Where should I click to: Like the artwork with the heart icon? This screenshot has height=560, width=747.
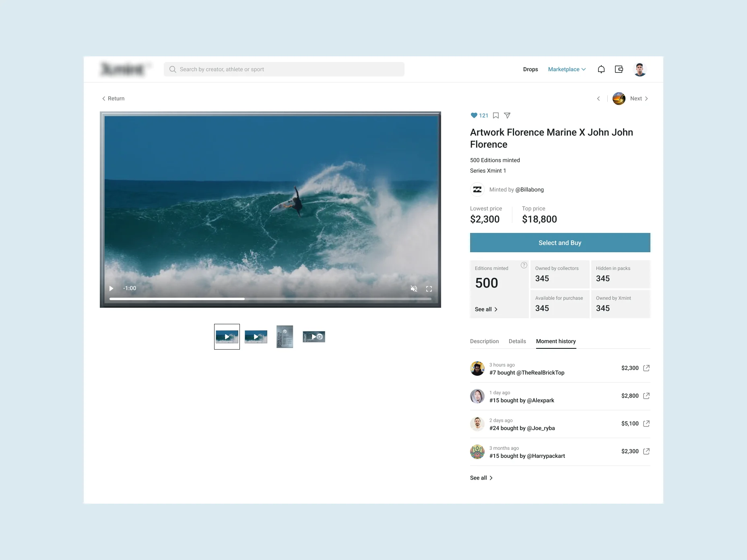474,115
